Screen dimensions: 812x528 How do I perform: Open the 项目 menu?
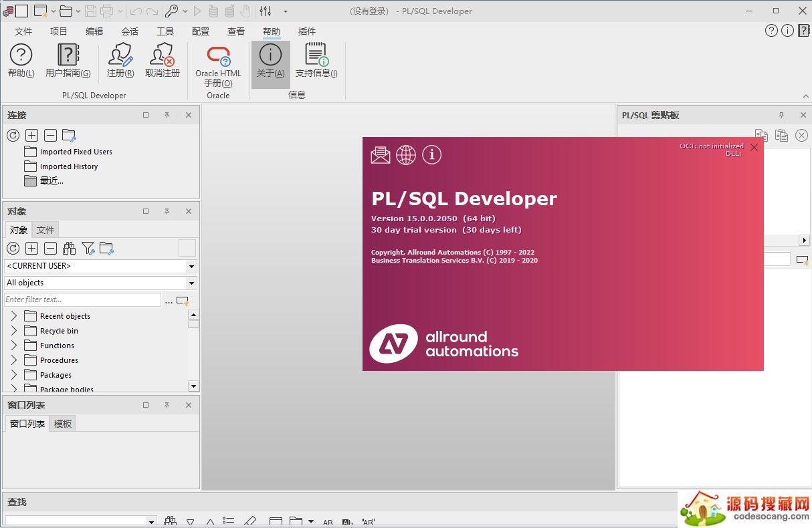click(x=59, y=31)
